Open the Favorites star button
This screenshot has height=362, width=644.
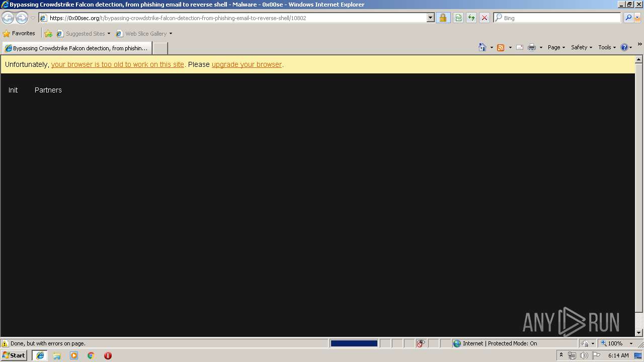[x=19, y=34]
